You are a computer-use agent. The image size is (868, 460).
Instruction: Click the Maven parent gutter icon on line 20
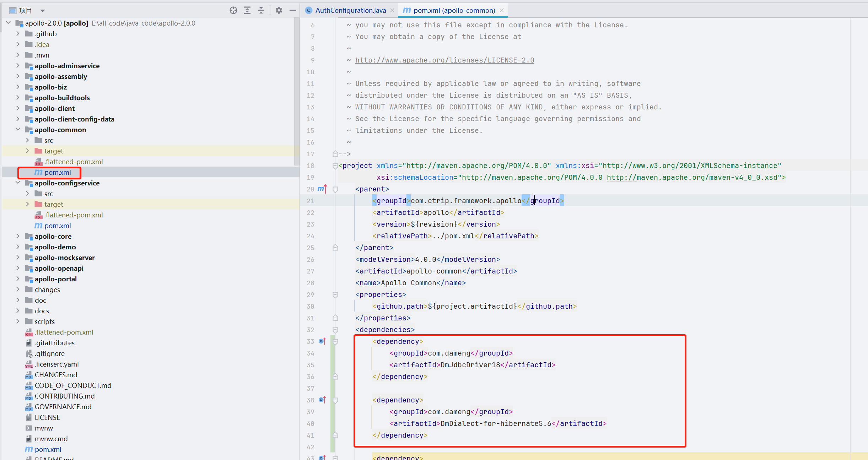coord(322,189)
